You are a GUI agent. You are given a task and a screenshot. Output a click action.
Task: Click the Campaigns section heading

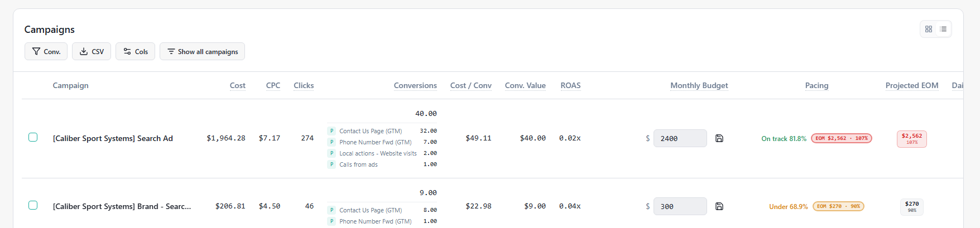49,30
